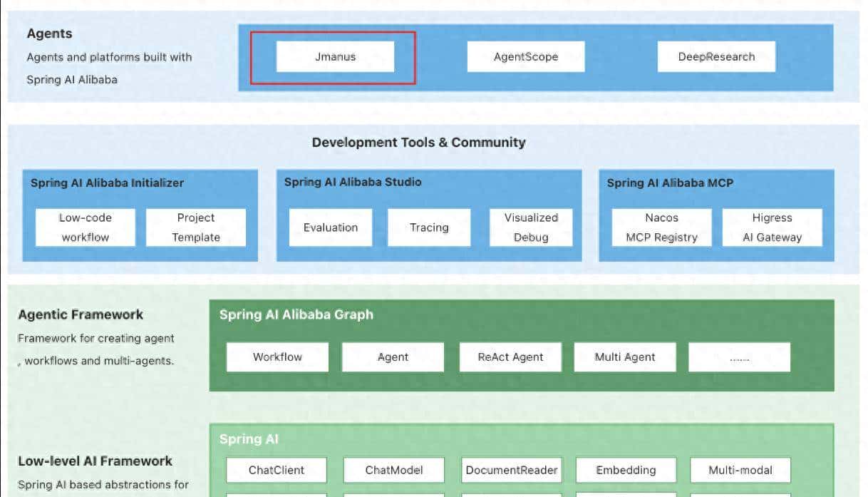The image size is (868, 497).
Task: Select the Tracing box
Action: click(429, 227)
